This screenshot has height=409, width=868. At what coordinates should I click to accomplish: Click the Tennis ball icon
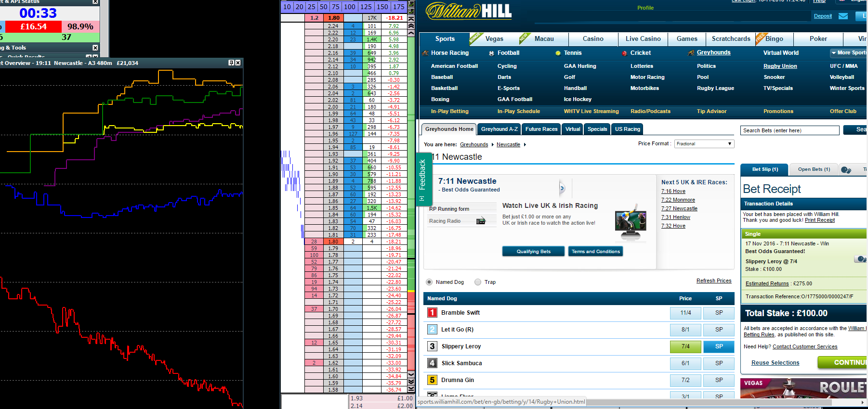pos(558,53)
